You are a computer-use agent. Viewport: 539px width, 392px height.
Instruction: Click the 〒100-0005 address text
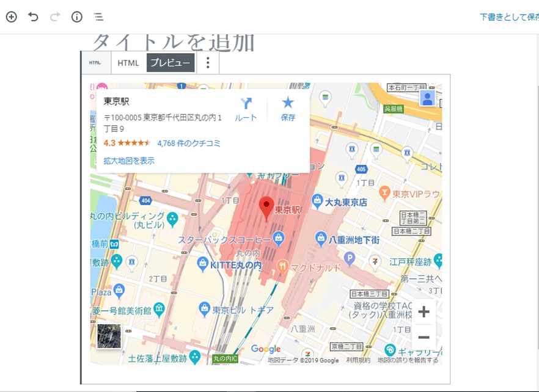[x=163, y=123]
